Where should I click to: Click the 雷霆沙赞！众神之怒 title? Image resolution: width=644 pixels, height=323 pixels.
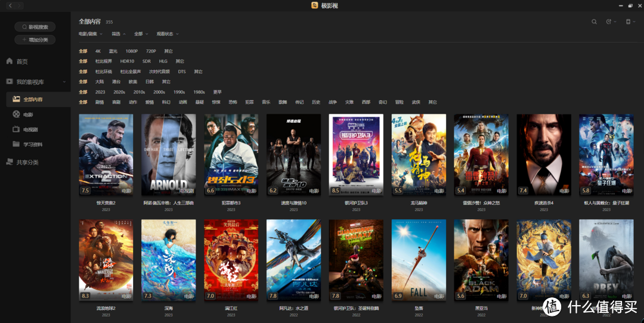[481, 203]
